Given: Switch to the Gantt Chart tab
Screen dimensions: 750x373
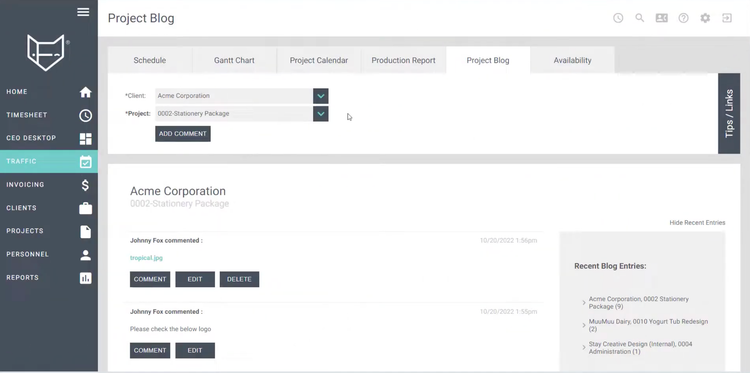Looking at the screenshot, I should (x=234, y=60).
